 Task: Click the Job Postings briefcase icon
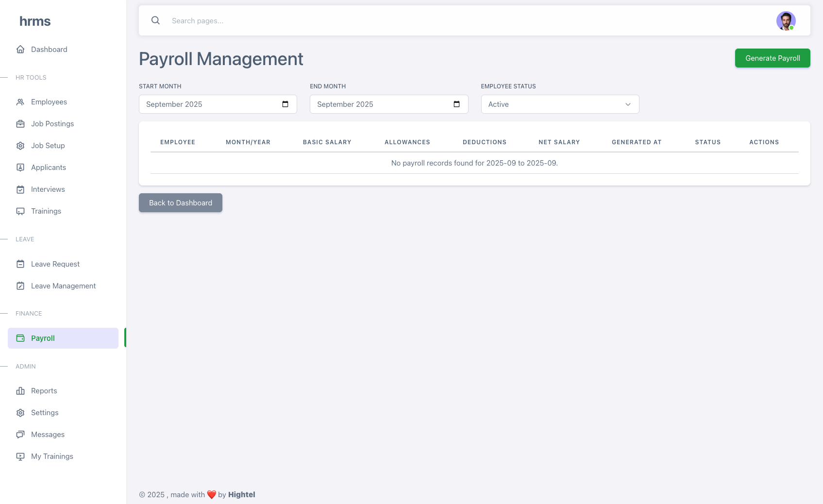coord(20,124)
